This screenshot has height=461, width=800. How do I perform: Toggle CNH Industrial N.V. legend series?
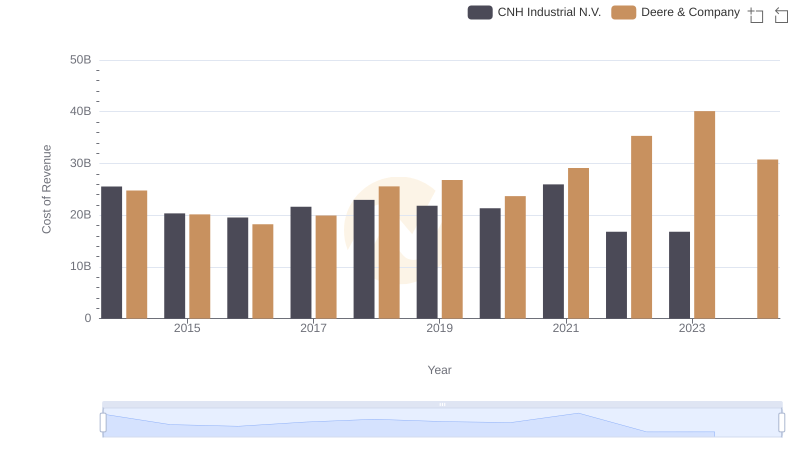534,12
